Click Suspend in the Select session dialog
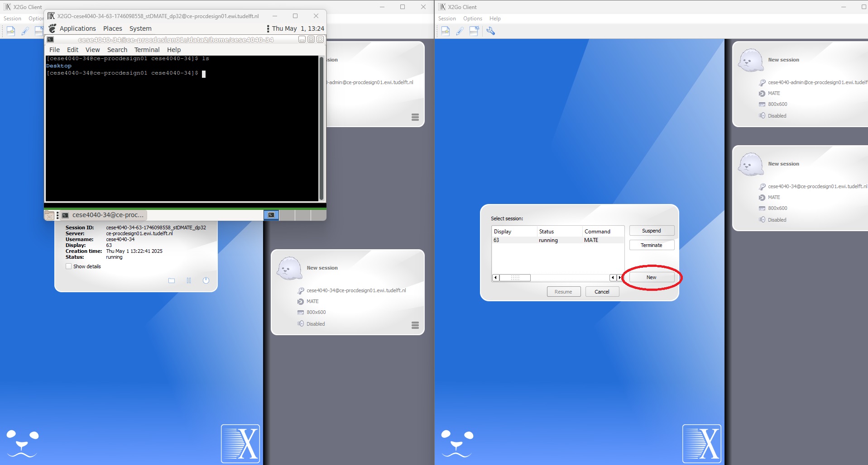The width and height of the screenshot is (868, 465). 652,231
